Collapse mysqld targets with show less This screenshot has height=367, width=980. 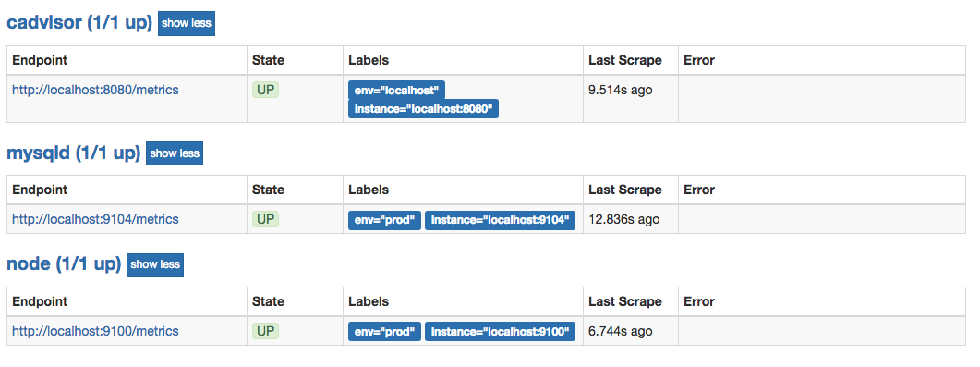(x=175, y=153)
